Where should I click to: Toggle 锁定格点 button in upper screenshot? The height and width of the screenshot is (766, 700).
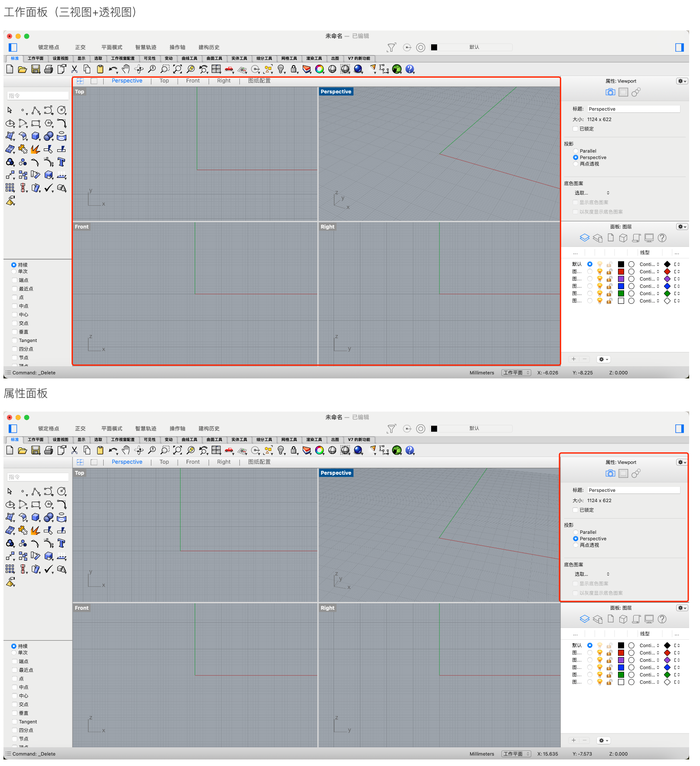[49, 47]
